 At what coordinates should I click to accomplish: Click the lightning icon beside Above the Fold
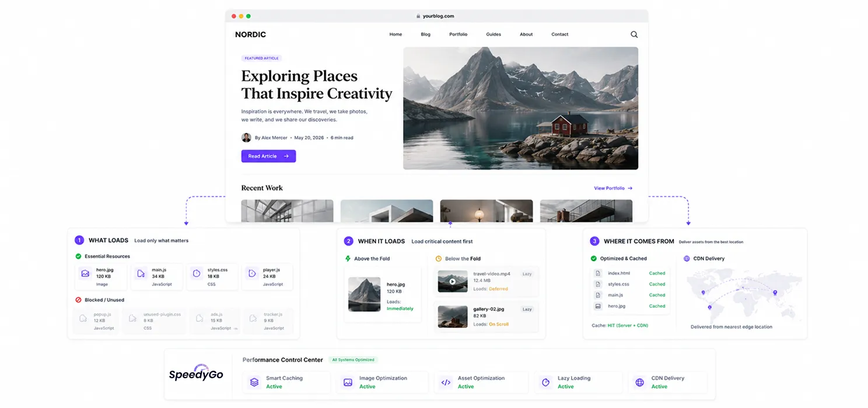tap(348, 258)
